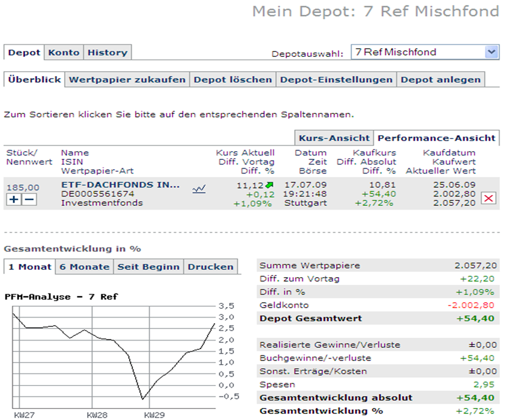Image resolution: width=513 pixels, height=420 pixels.
Task: Click the 185,00 quantity value
Action: (23, 187)
